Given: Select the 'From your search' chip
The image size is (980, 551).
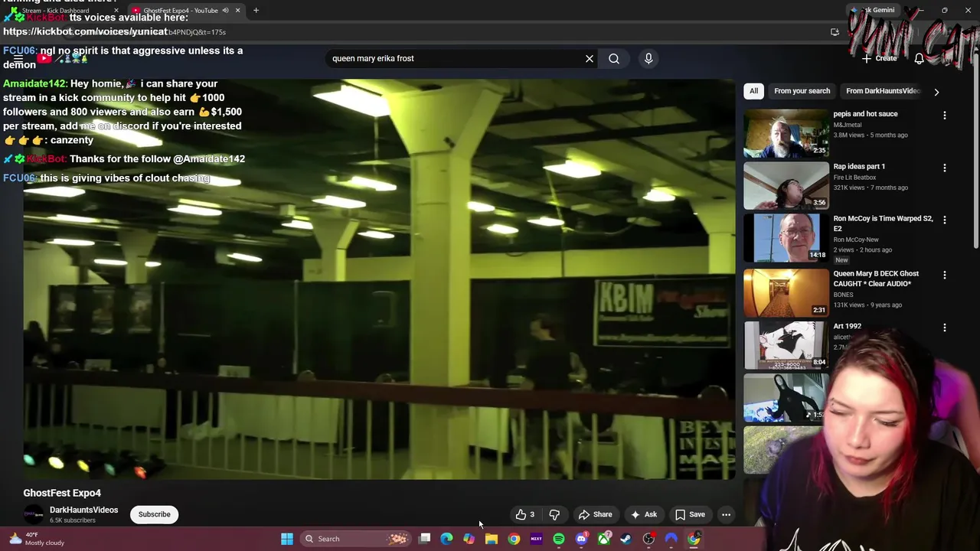Looking at the screenshot, I should pyautogui.click(x=802, y=91).
